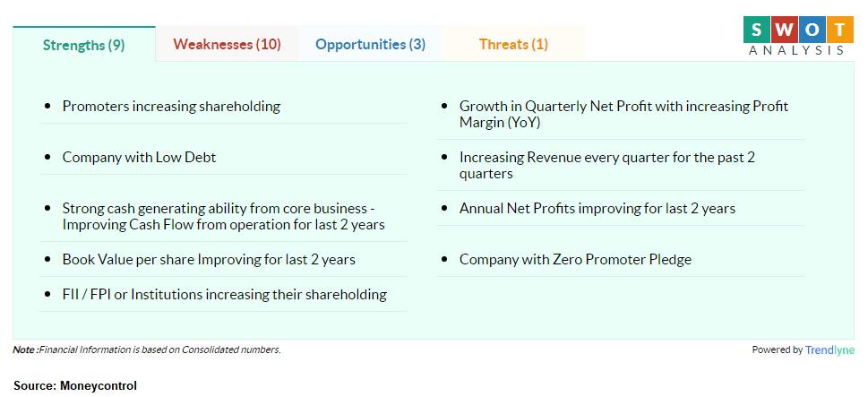Screen dimensions: 868x397
Task: Select the Opportunities (3) tab
Action: pyautogui.click(x=370, y=44)
